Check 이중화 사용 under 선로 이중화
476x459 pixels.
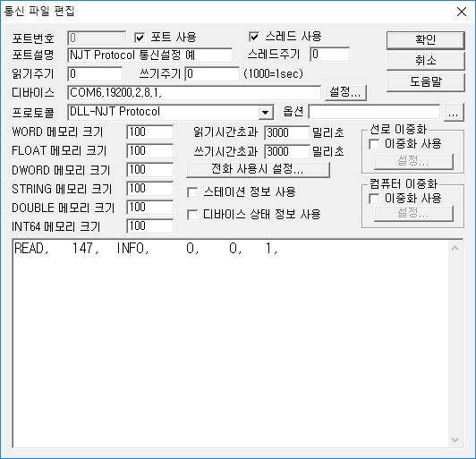374,144
